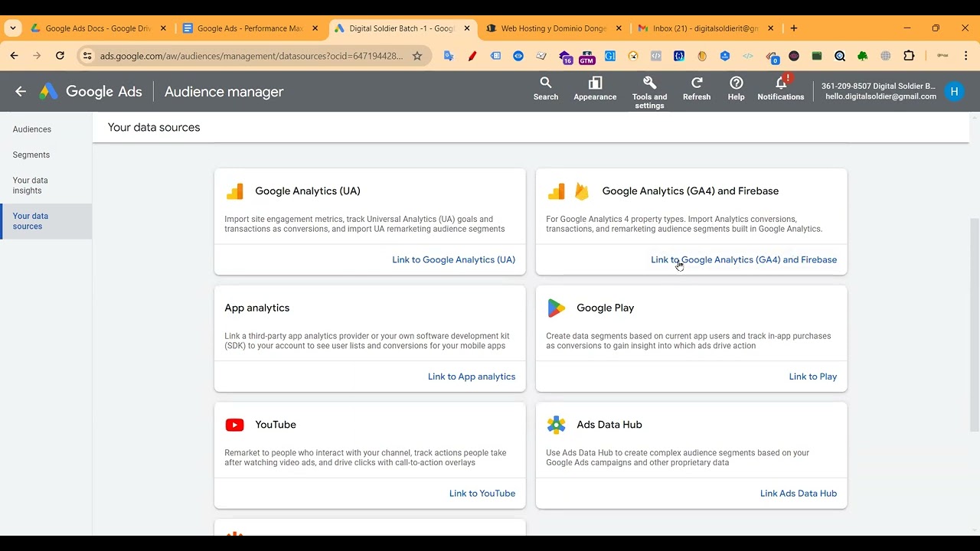Click the 'App analytics' card title

(x=257, y=308)
